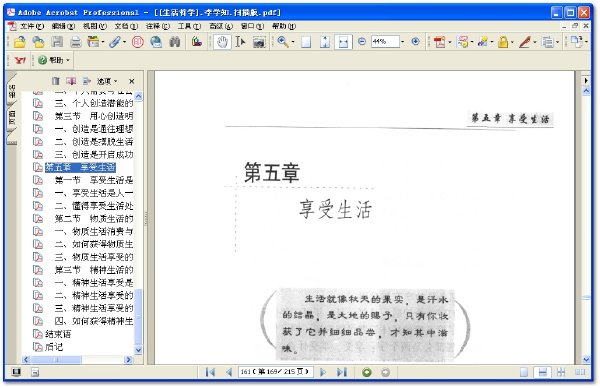This screenshot has width=600, height=388.
Task: Open bookmark 二、懂得享受生活处
Action: click(x=94, y=206)
